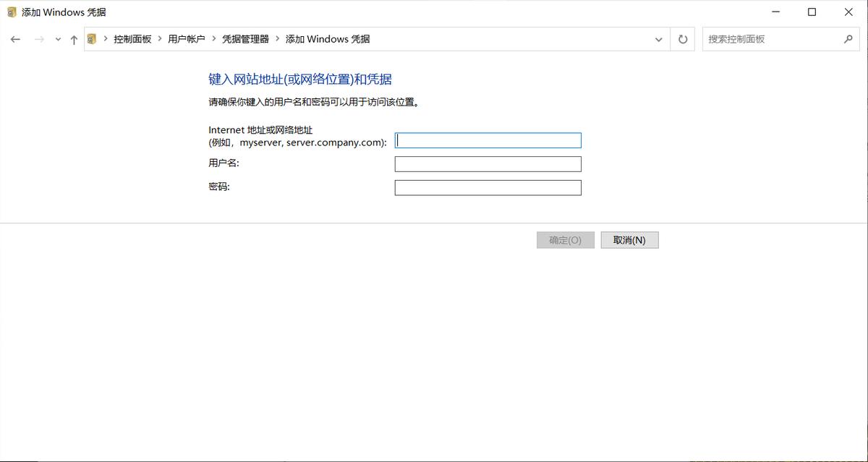Image resolution: width=868 pixels, height=462 pixels.
Task: Click the 添加 Windows 凭据 breadcrumb item
Action: 328,39
